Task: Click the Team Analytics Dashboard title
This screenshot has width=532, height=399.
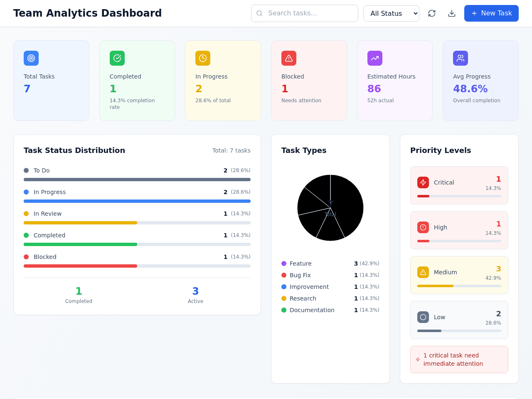Action: point(87,13)
